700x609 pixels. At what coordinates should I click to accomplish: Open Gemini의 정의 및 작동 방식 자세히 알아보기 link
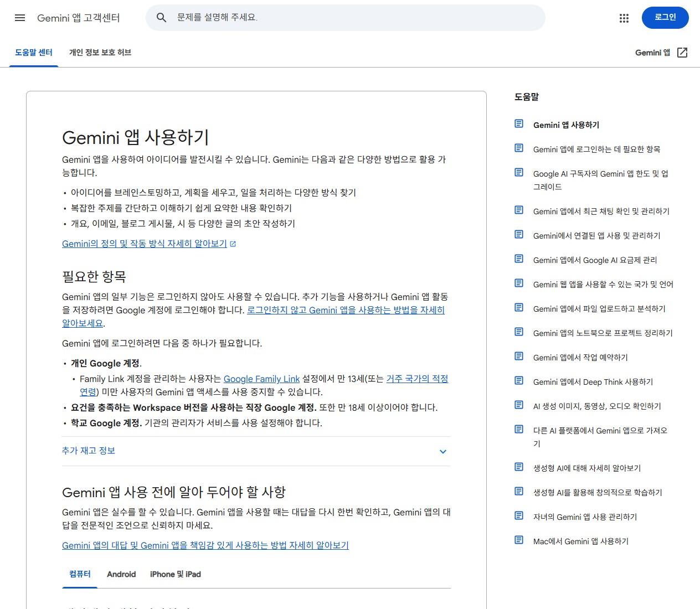pyautogui.click(x=145, y=244)
